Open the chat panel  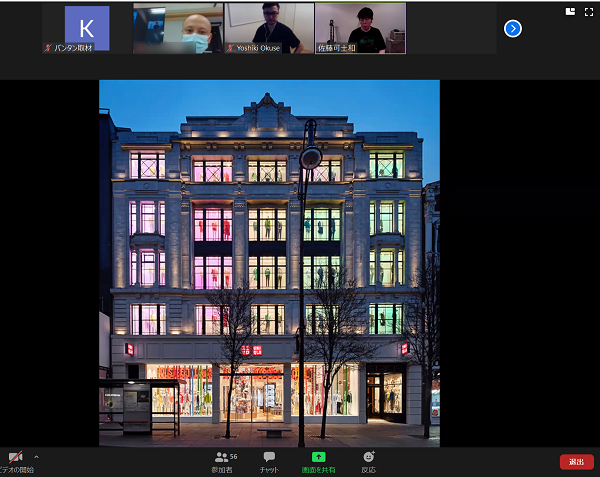pos(269,457)
